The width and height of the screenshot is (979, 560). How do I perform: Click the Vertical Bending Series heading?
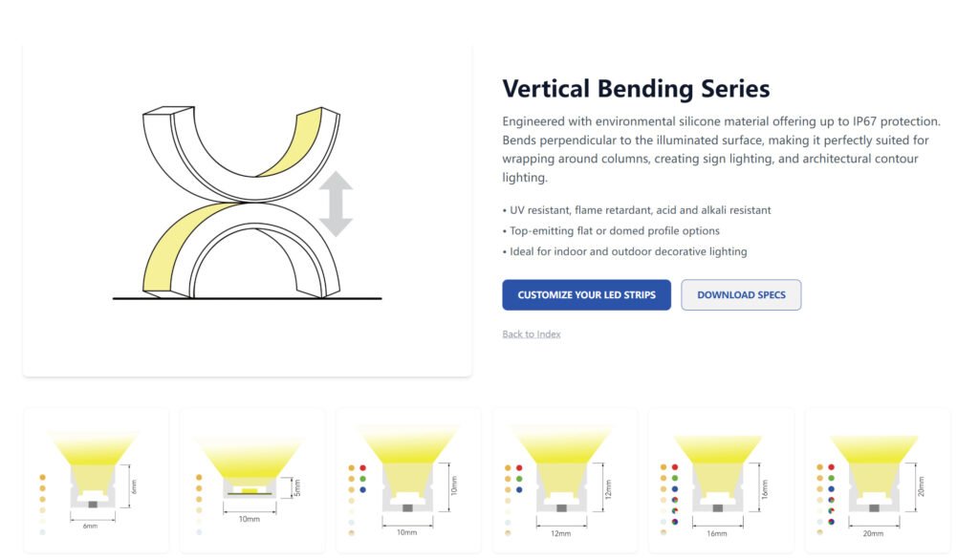coord(636,88)
